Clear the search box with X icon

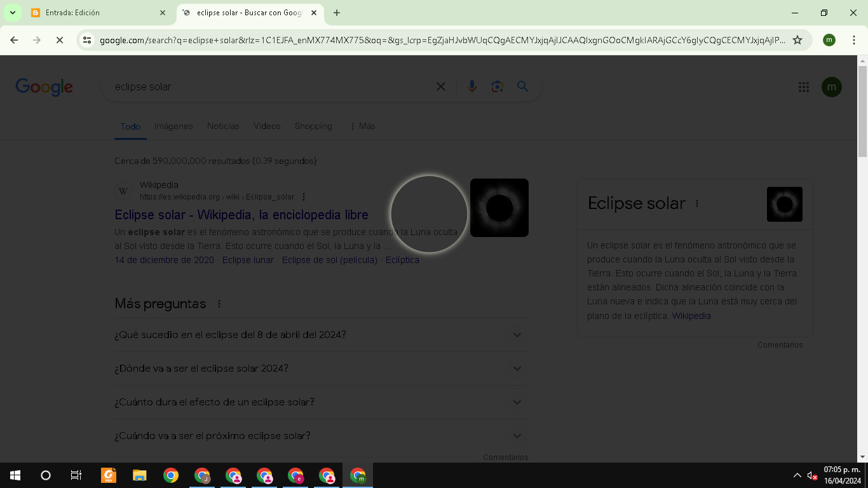click(440, 86)
